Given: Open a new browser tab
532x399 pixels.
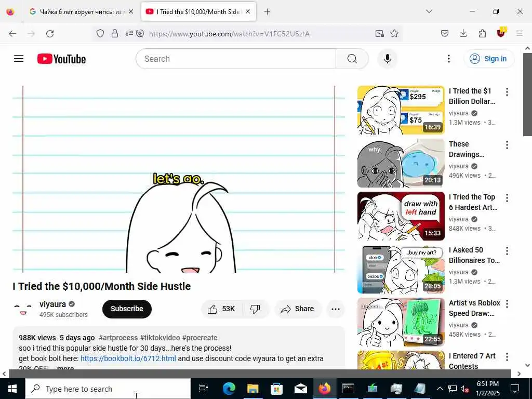Looking at the screenshot, I should point(268,12).
